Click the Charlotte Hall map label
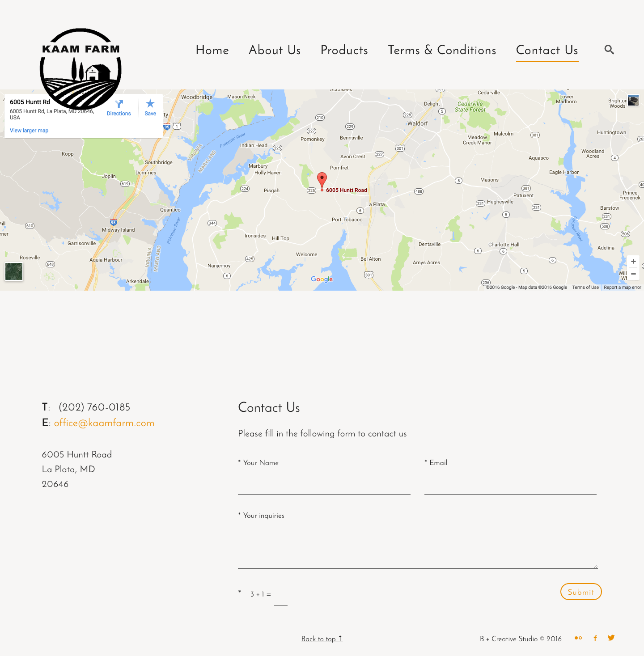The height and width of the screenshot is (656, 644). pos(504,245)
